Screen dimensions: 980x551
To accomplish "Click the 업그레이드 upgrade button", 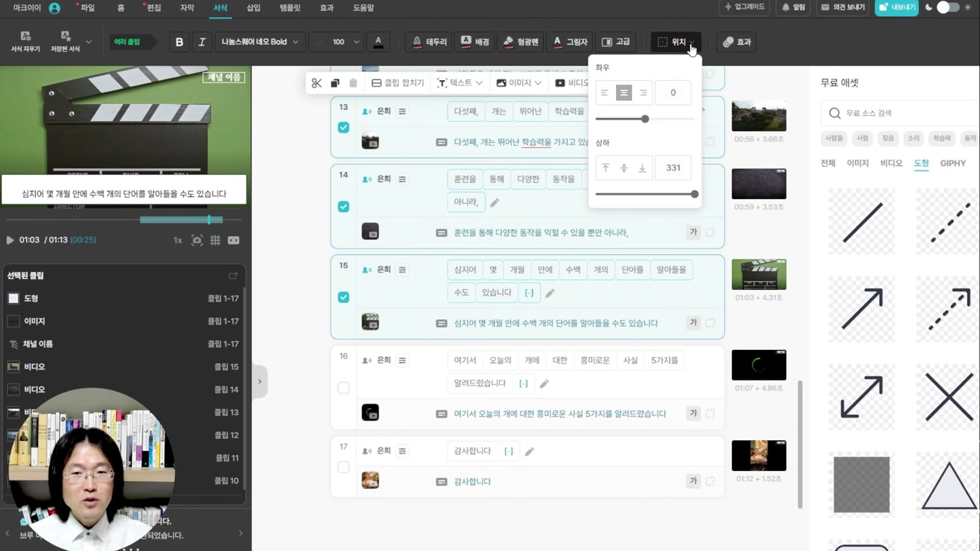I will [x=744, y=7].
